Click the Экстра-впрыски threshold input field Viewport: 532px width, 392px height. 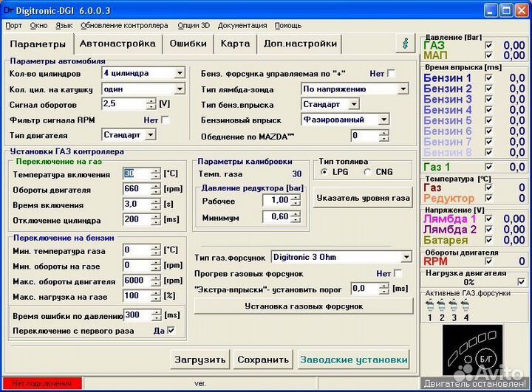pos(365,289)
